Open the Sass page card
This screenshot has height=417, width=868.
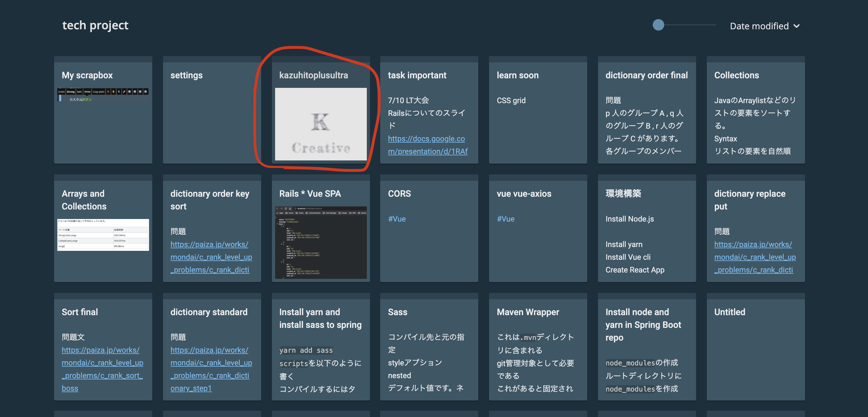[429, 347]
